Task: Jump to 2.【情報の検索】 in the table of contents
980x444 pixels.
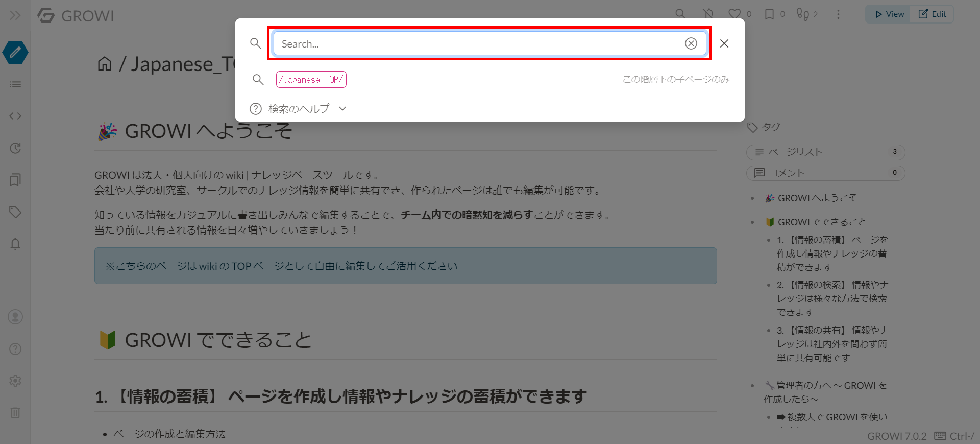Action: click(x=832, y=298)
